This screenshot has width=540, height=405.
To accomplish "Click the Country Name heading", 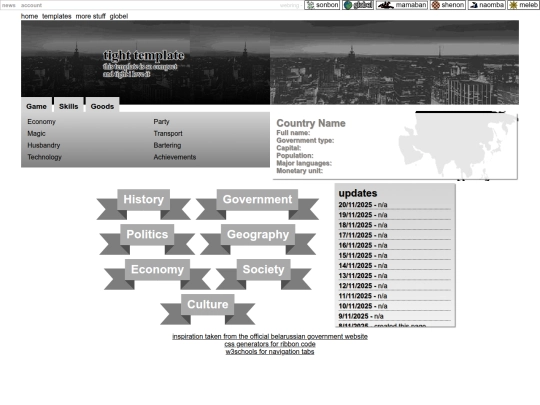I will tap(311, 123).
